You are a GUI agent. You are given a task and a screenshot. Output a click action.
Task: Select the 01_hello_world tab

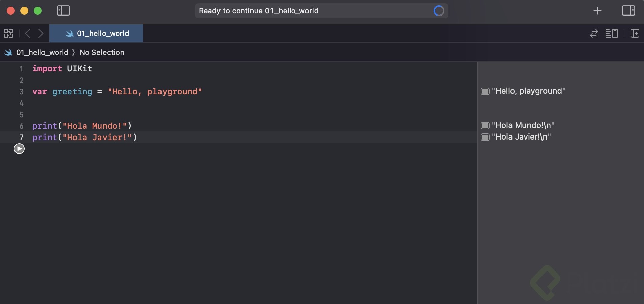pos(96,33)
